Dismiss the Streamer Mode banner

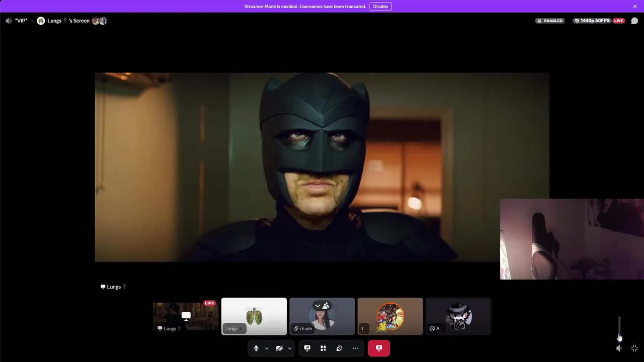click(x=635, y=7)
